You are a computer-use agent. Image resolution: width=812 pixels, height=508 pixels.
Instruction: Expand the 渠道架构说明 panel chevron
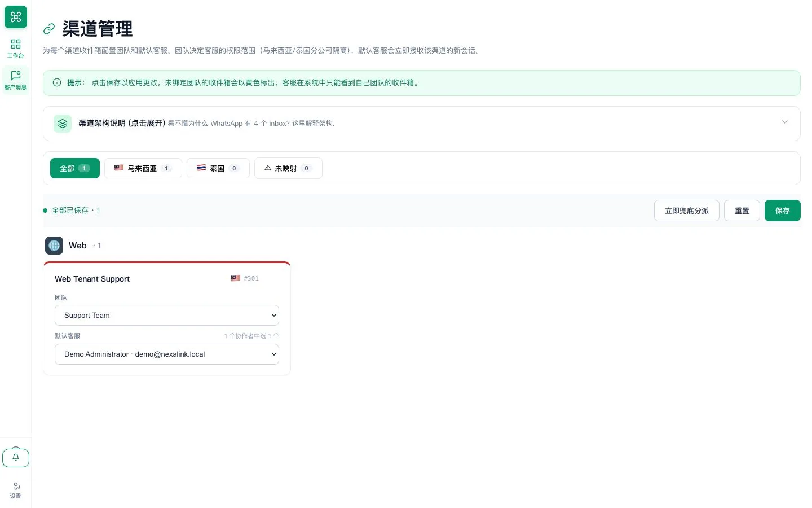(784, 122)
